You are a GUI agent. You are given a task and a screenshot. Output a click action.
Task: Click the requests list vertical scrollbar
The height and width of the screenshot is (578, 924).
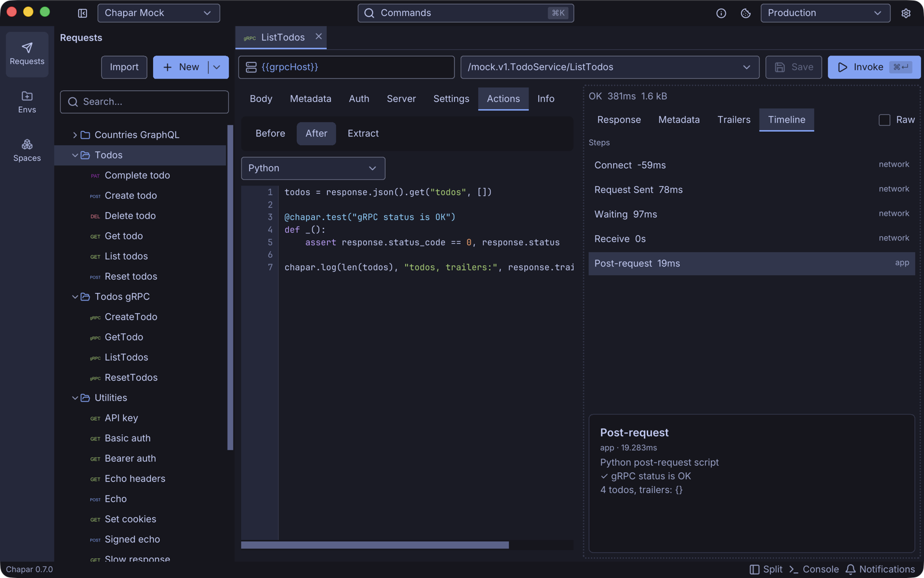click(x=230, y=288)
